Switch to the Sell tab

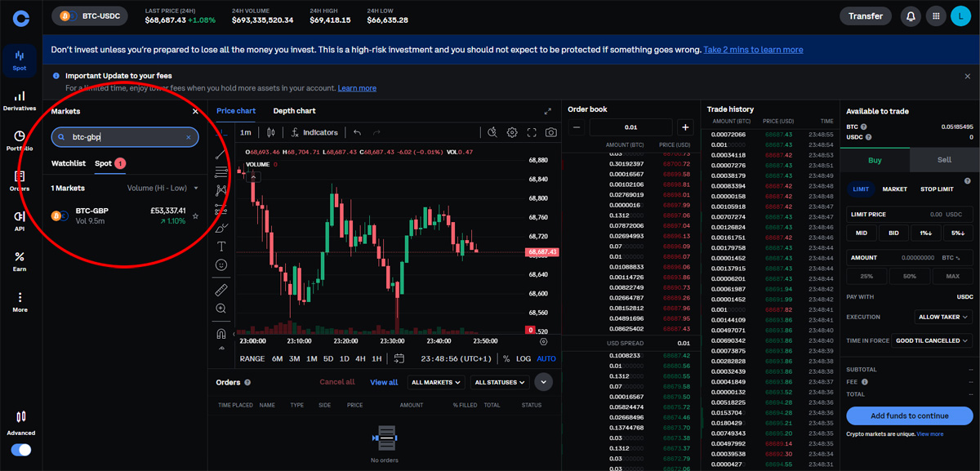coord(944,160)
